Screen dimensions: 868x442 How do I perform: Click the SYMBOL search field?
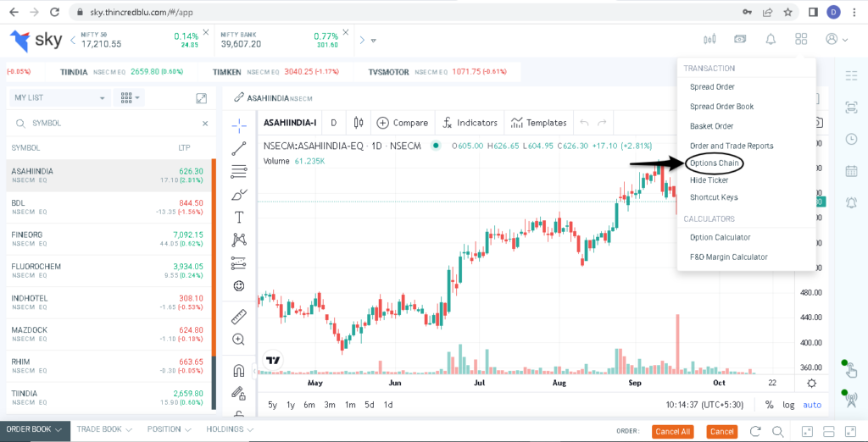(x=113, y=124)
